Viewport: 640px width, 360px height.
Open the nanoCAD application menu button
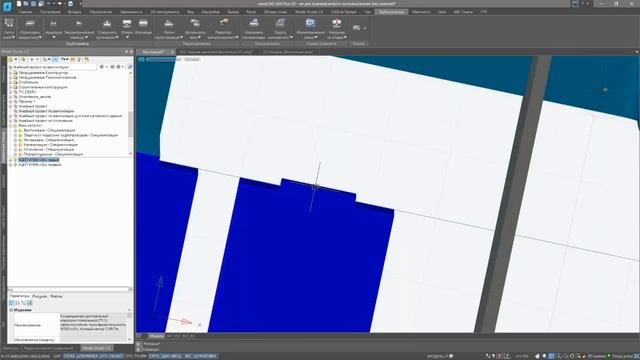7,7
